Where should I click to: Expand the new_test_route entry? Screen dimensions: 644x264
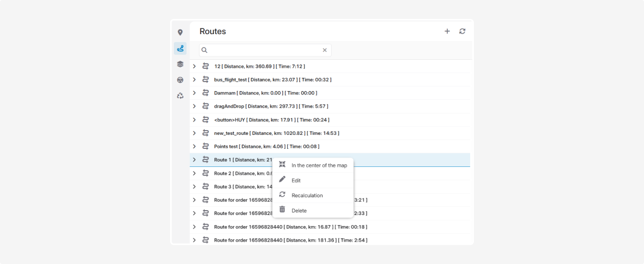click(x=195, y=133)
